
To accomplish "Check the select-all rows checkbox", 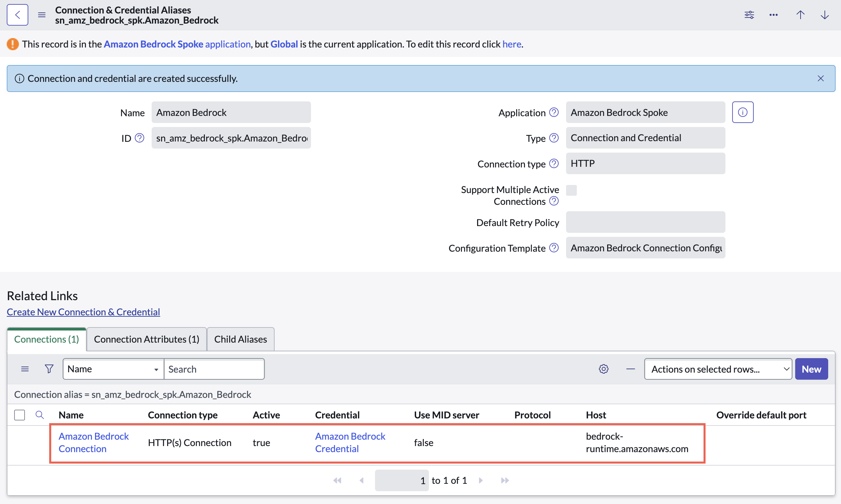I will 19,415.
